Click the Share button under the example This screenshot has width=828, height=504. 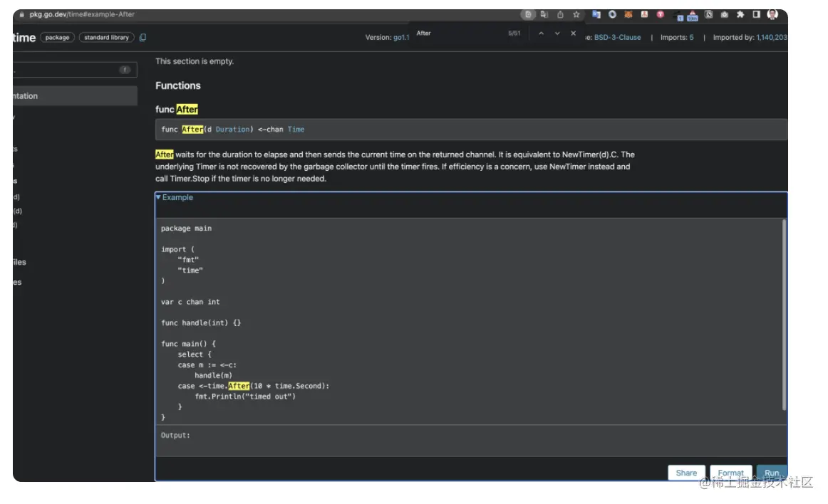686,473
